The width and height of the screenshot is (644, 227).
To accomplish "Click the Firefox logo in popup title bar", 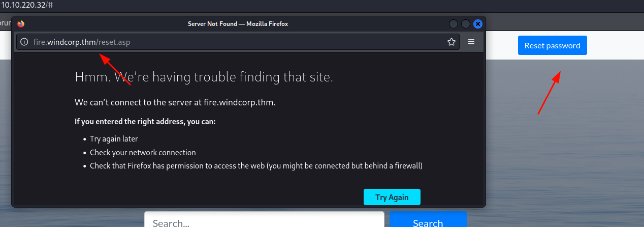I will (21, 24).
